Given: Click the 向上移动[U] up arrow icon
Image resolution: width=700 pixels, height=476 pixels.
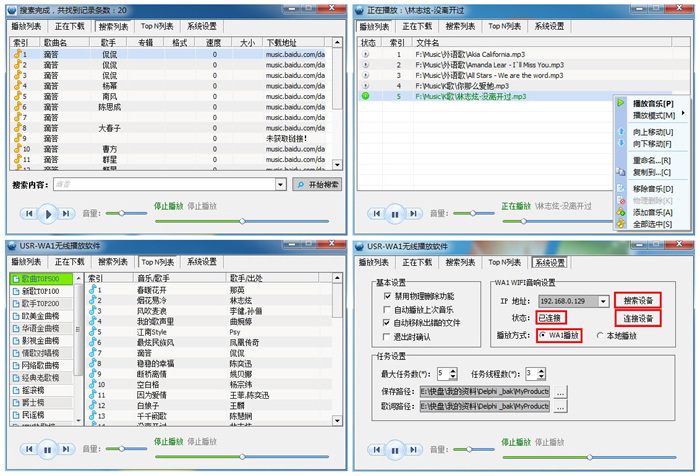Looking at the screenshot, I should (x=621, y=131).
